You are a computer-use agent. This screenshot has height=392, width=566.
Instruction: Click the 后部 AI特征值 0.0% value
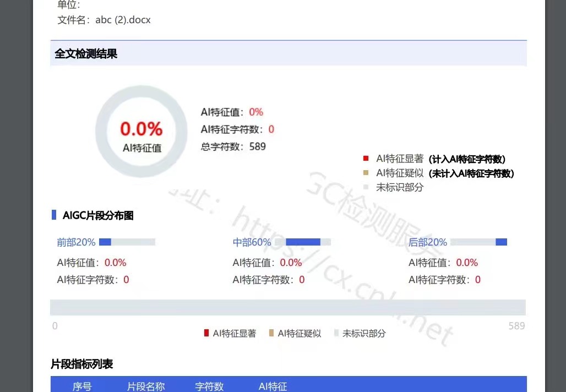(467, 263)
